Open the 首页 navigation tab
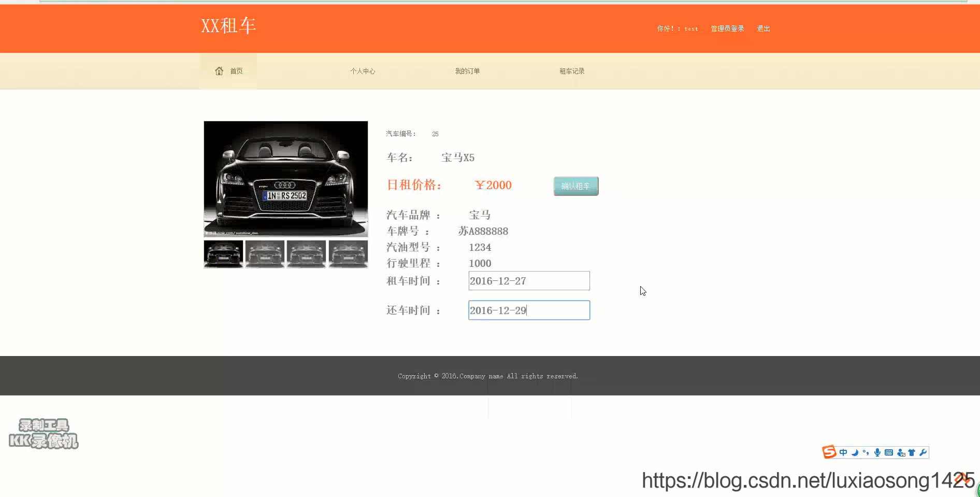 pos(228,71)
